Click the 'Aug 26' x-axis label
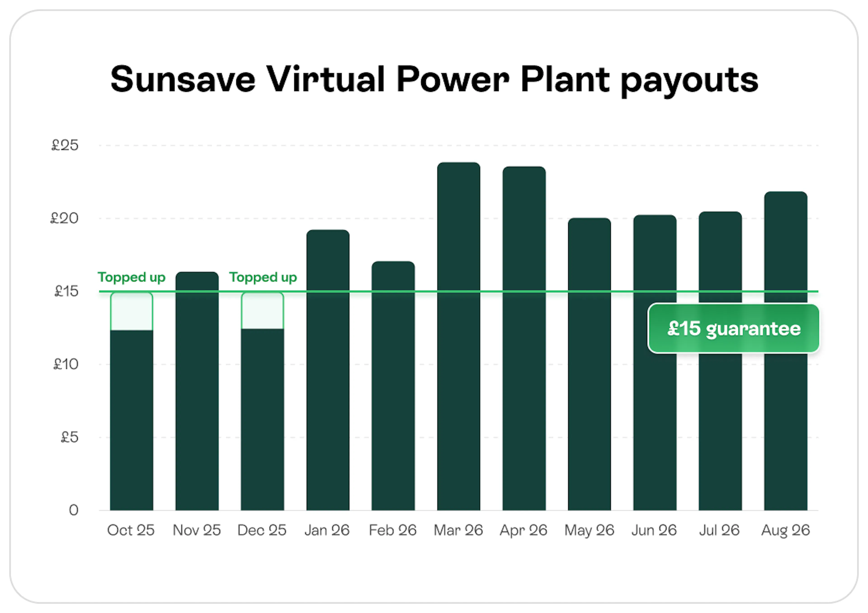Image resolution: width=868 pixels, height=613 pixels. 785,530
